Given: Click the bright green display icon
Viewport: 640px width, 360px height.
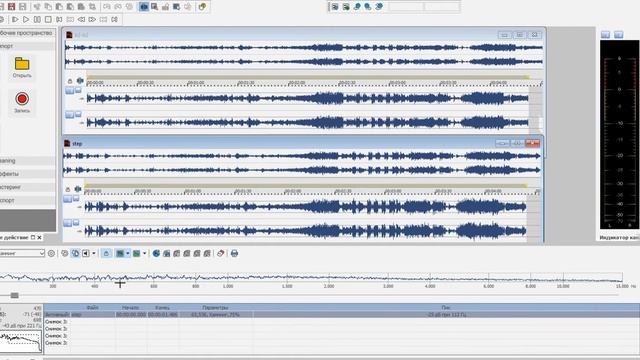Looking at the screenshot, I should point(137,253).
